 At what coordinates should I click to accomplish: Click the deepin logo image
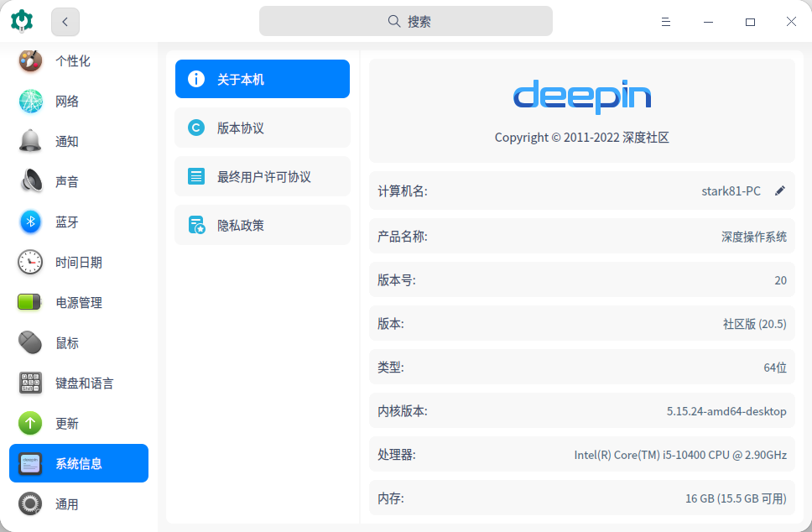point(582,98)
